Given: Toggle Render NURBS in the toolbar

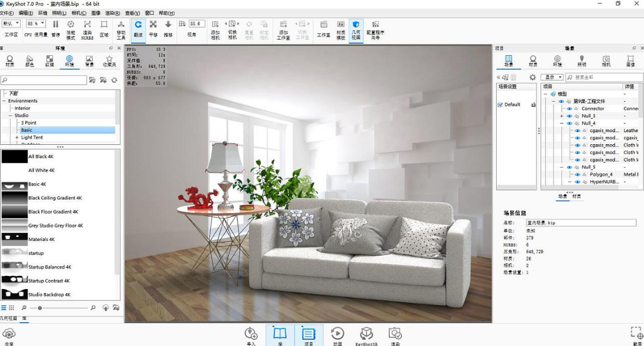Looking at the screenshot, I should tap(87, 30).
